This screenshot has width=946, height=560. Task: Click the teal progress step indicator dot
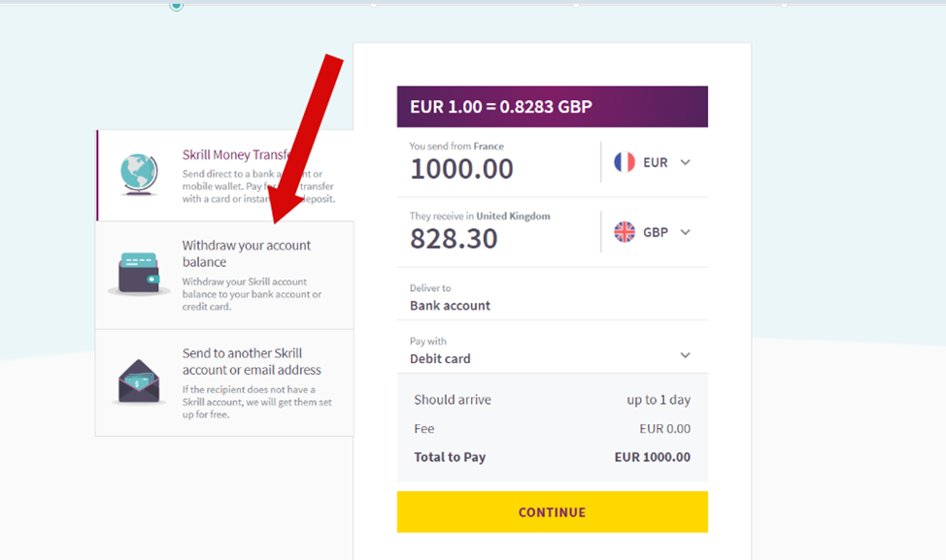[x=176, y=5]
